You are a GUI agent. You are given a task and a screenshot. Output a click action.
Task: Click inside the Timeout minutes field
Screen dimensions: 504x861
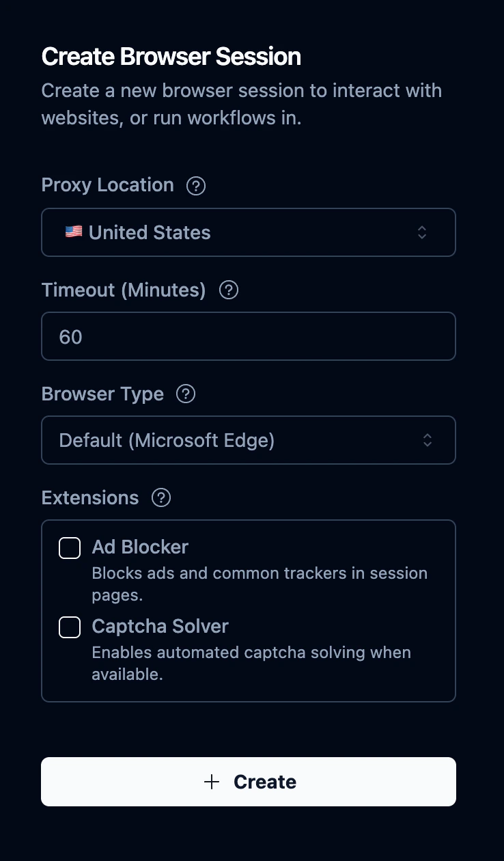click(249, 336)
